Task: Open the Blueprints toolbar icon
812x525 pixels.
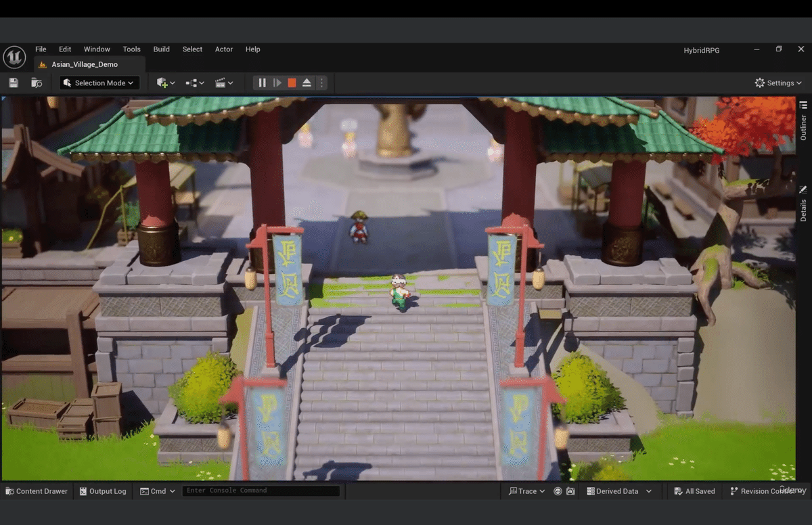Action: tap(192, 83)
